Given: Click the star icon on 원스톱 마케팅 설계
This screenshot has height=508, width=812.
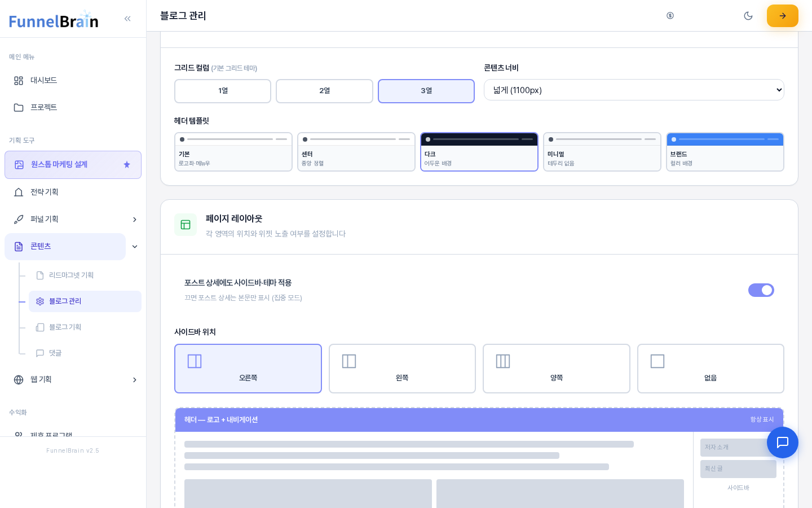Looking at the screenshot, I should 127,165.
